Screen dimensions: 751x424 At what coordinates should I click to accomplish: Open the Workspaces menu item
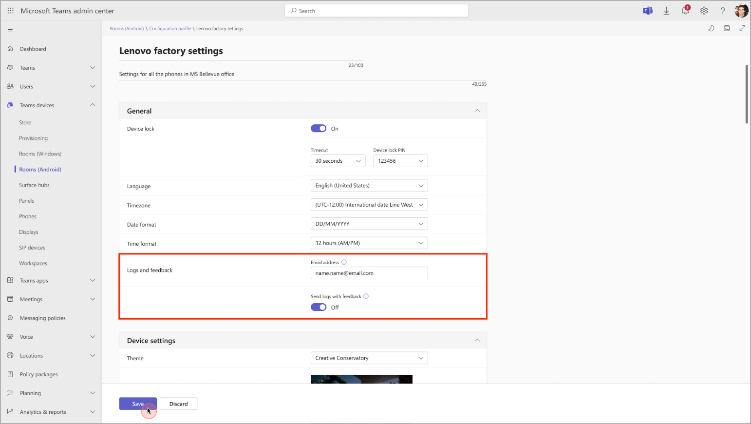click(33, 263)
